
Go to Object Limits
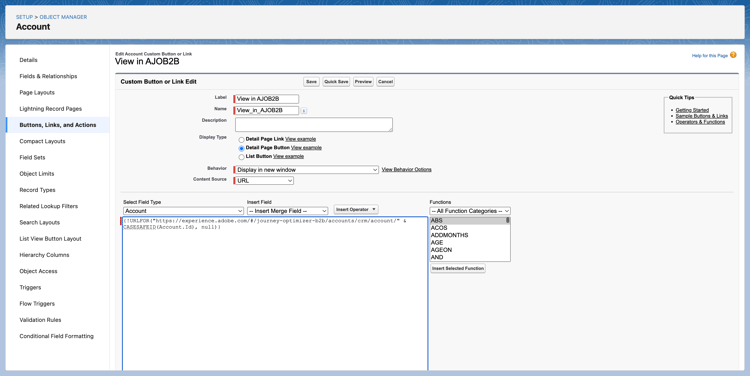pos(37,174)
